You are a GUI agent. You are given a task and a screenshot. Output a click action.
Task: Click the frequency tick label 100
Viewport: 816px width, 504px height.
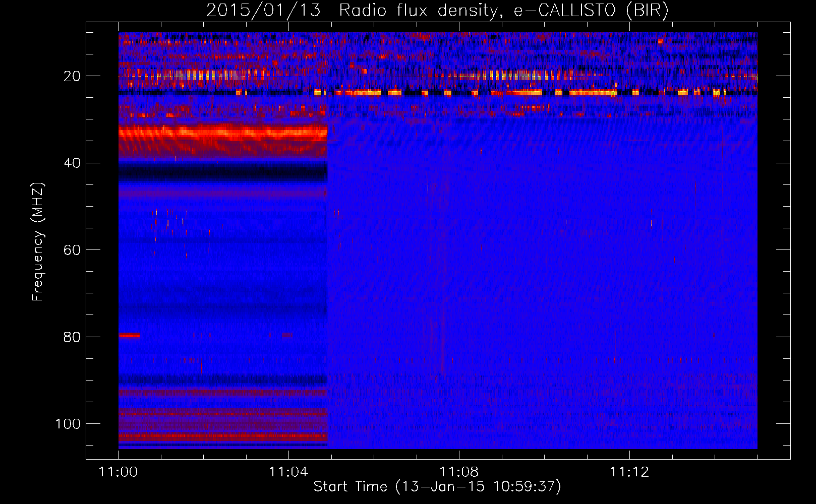coord(68,423)
